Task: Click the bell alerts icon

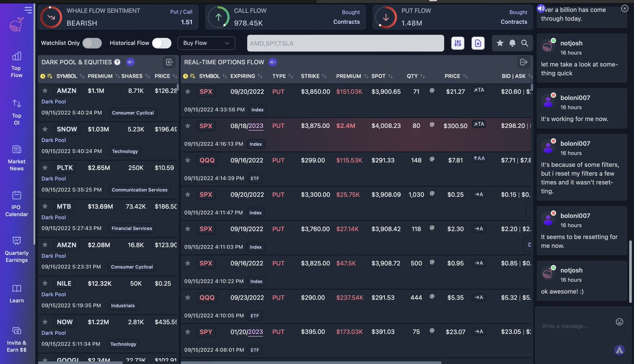Action: 512,43
